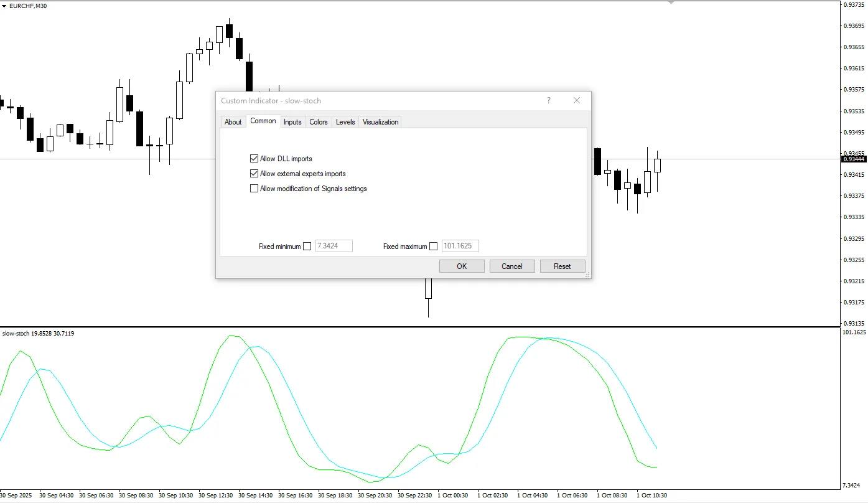The image size is (868, 503).
Task: Tick the Fixed minimum checkbox
Action: pos(307,246)
